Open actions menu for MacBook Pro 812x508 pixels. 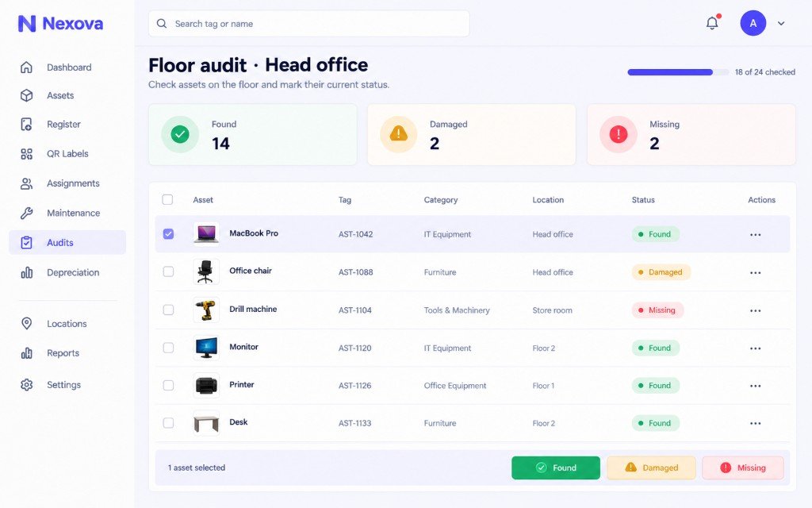(755, 235)
